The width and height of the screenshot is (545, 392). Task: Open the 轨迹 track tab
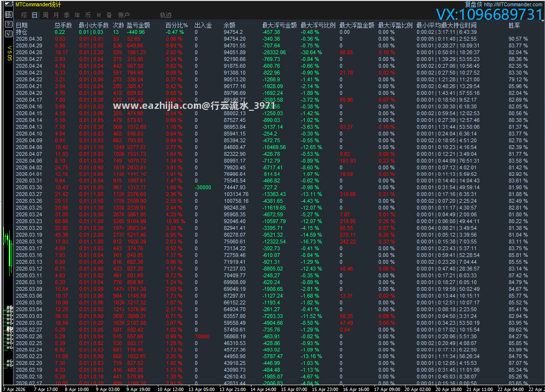coord(166,15)
